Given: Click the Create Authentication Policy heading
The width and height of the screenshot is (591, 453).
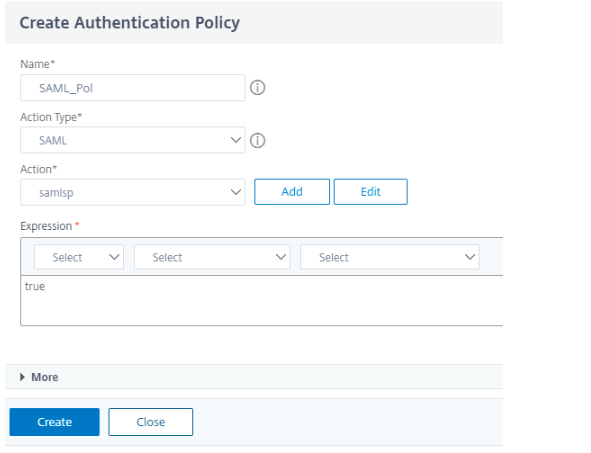Looking at the screenshot, I should (130, 23).
